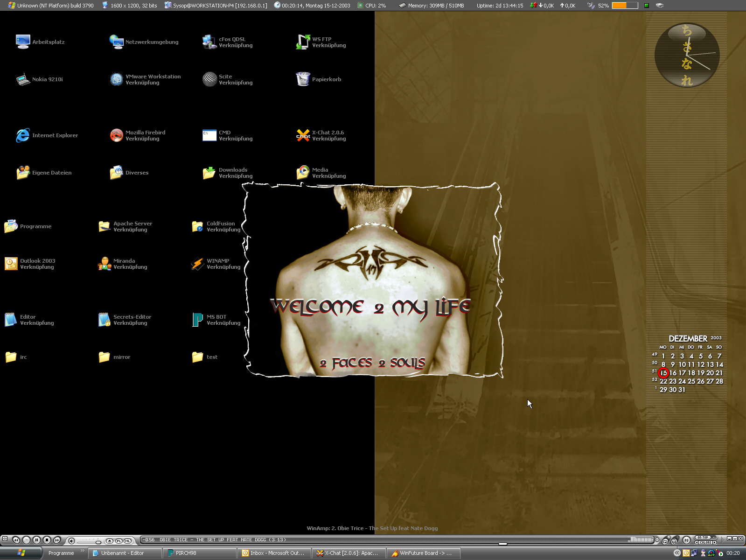Viewport: 746px width, 560px height.
Task: Open Winamp playlist with PL button
Action: click(119, 541)
